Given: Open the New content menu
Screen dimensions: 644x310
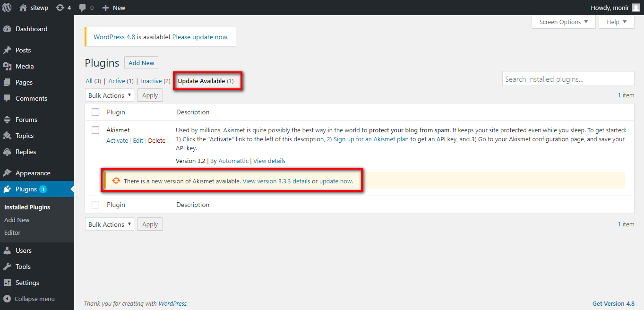Looking at the screenshot, I should click(114, 8).
